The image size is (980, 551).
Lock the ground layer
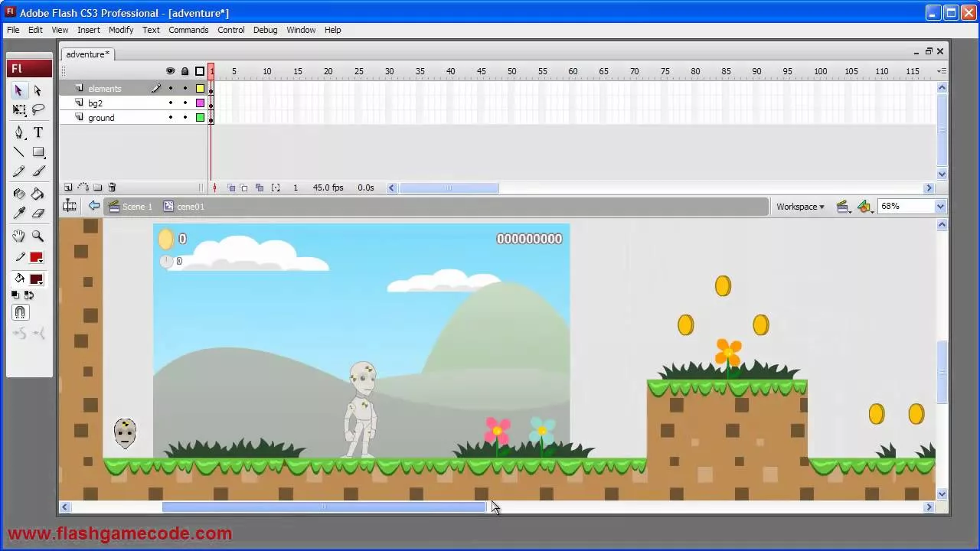pyautogui.click(x=185, y=117)
